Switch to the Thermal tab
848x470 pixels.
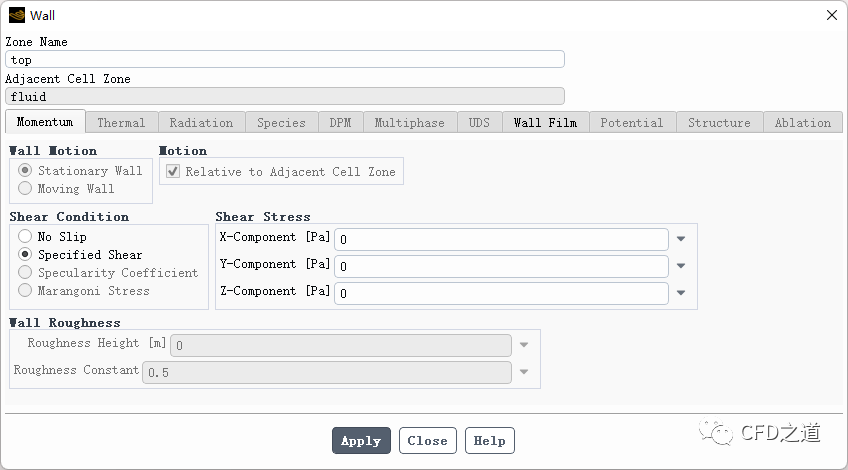pyautogui.click(x=121, y=122)
